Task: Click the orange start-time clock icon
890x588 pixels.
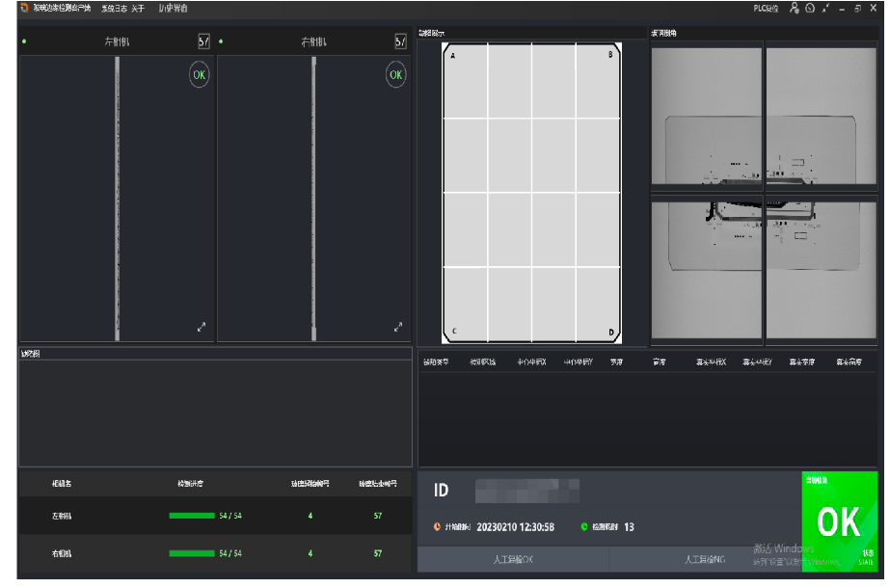Action: tap(437, 527)
